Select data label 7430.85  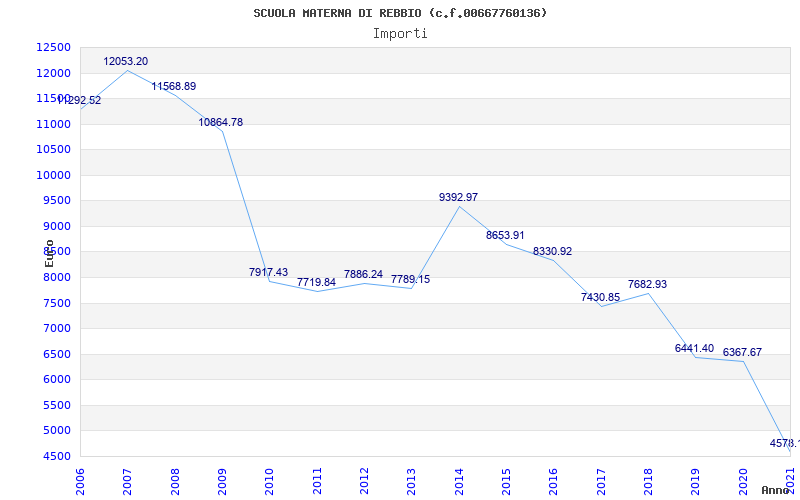pos(601,297)
